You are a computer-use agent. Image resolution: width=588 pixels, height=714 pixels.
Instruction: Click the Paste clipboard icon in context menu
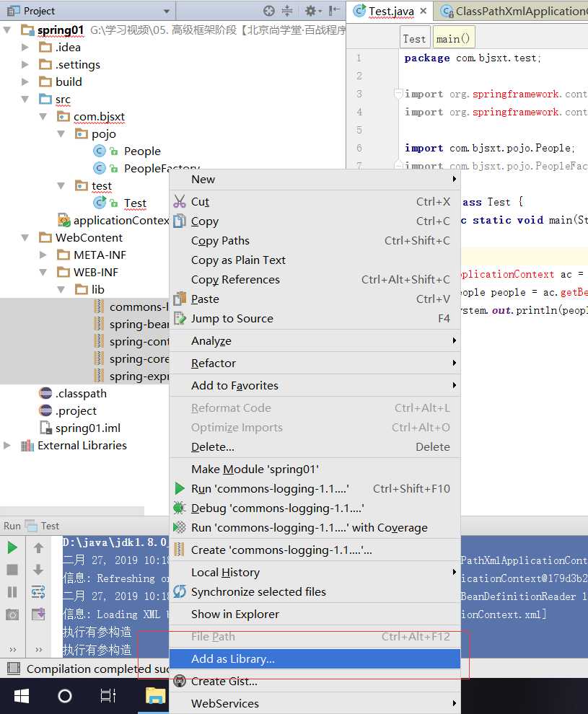(x=180, y=299)
